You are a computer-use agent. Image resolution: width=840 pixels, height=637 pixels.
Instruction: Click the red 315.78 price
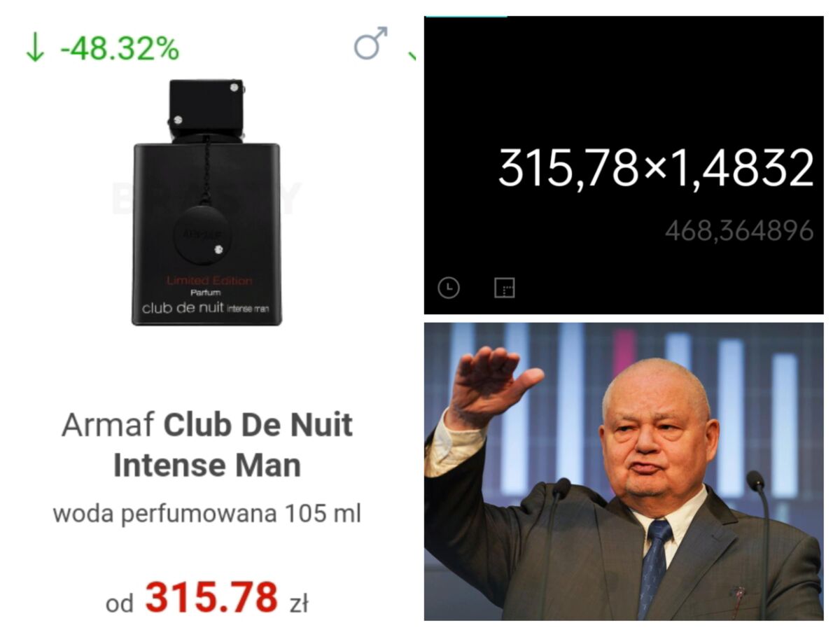pos(211,598)
